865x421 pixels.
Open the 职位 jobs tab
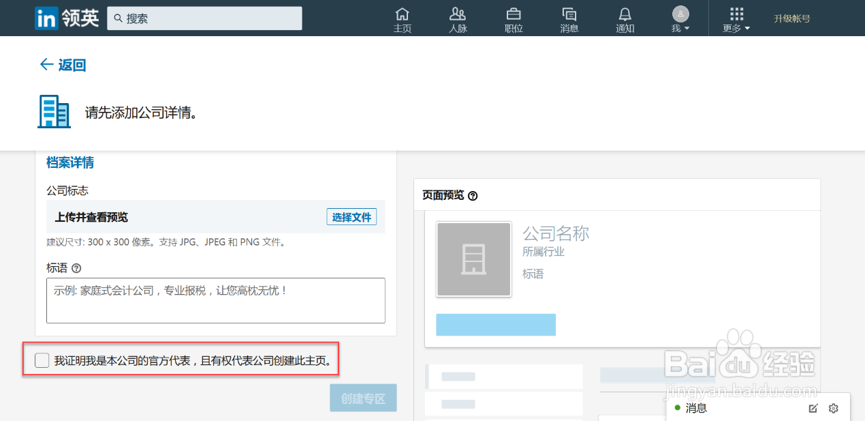(x=514, y=20)
